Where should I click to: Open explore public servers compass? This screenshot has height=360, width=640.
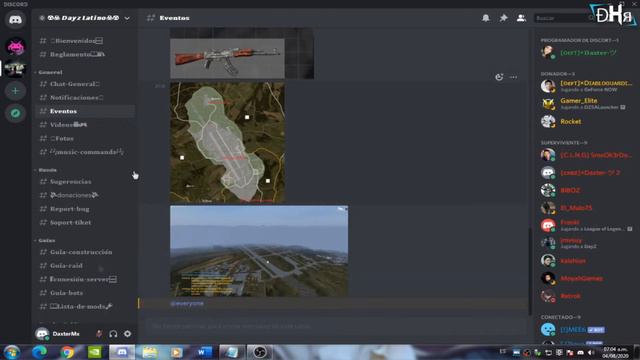(16, 113)
